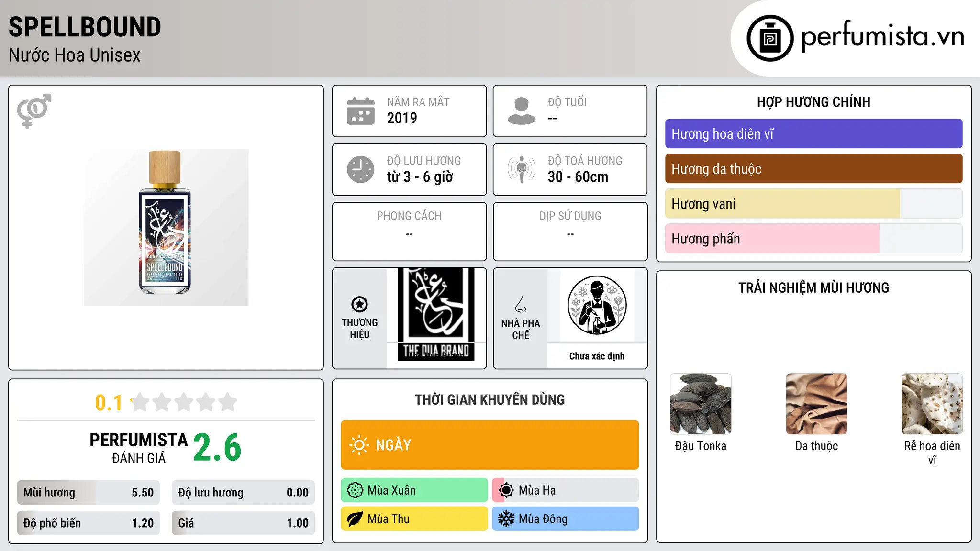
Task: Click the sun icon in the Ngày bar
Action: point(359,445)
